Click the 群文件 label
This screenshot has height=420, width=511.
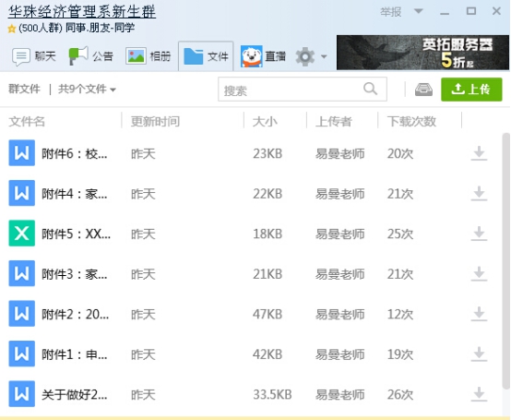(24, 89)
